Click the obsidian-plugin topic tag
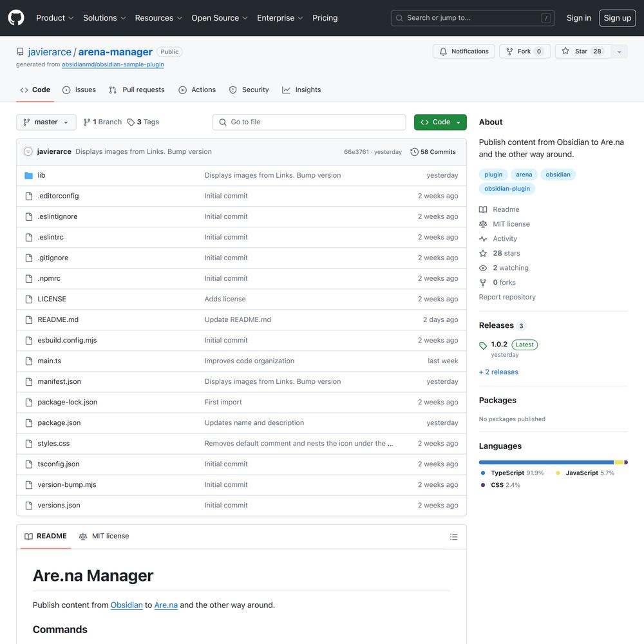644x644 pixels. pyautogui.click(x=507, y=189)
